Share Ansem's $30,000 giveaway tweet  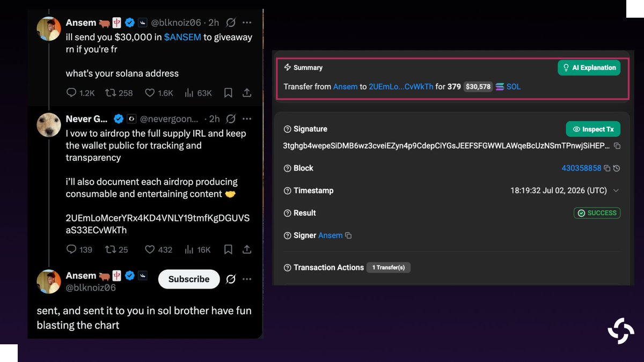point(247,93)
